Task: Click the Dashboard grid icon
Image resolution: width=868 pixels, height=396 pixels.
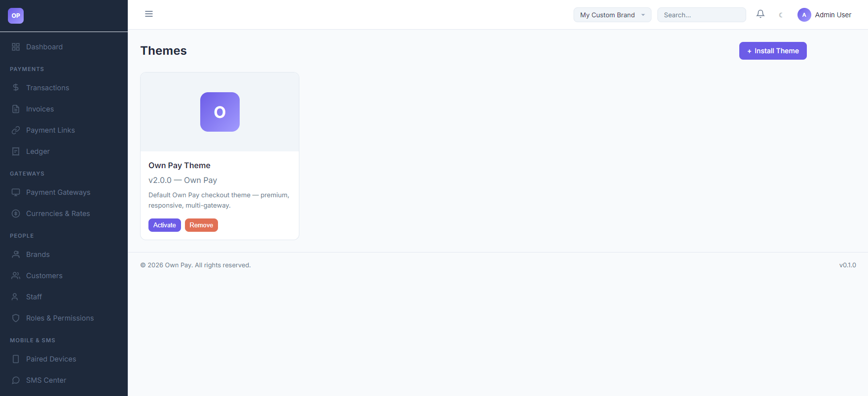Action: click(x=16, y=47)
